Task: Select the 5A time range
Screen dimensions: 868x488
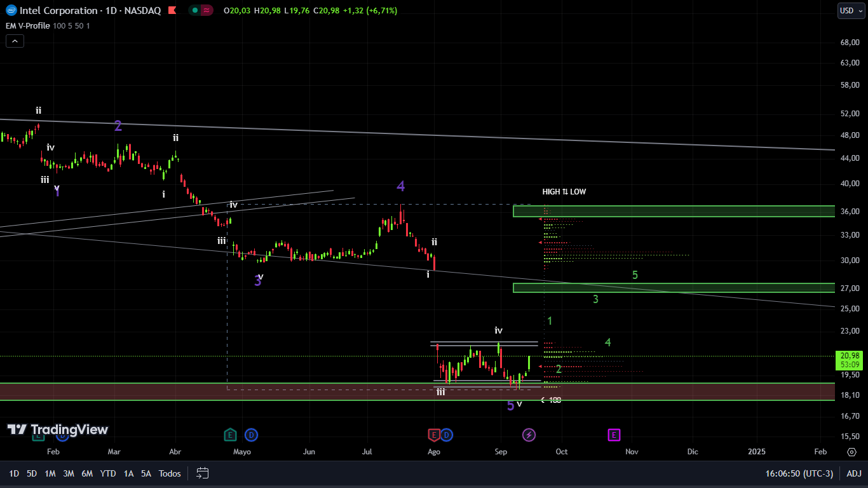Action: coord(146,473)
